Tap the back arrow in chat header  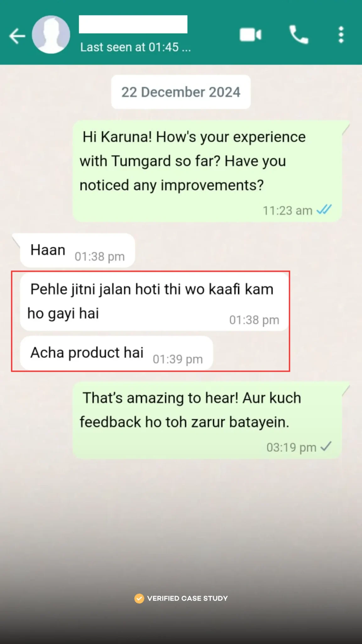coord(17,36)
